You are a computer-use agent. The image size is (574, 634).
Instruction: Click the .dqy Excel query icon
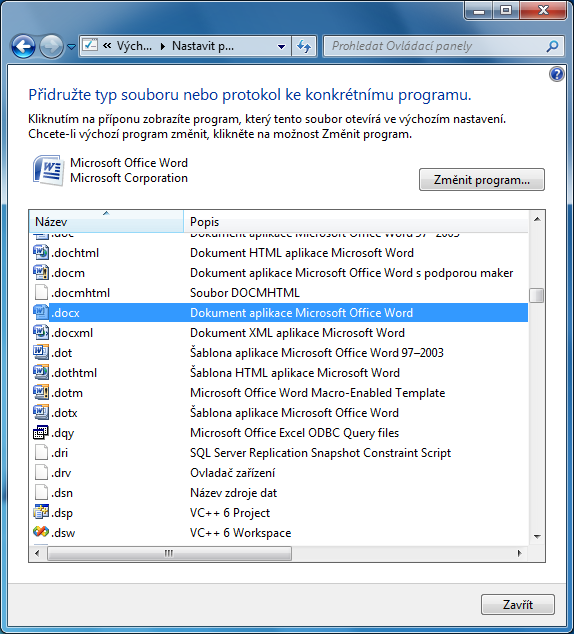pos(41,433)
